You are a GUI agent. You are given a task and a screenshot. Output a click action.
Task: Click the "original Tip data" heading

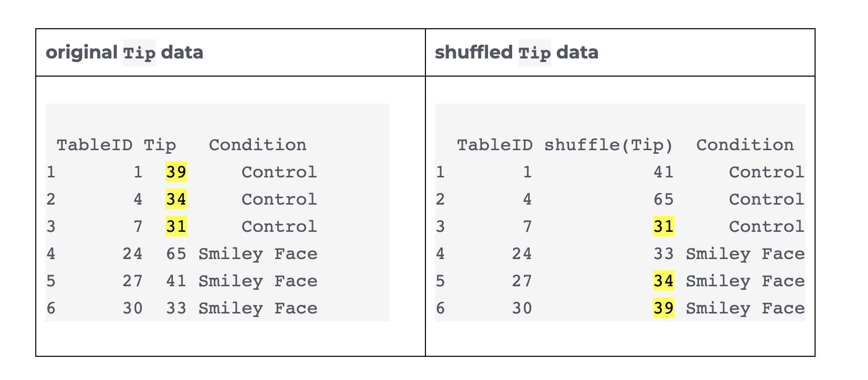click(124, 53)
